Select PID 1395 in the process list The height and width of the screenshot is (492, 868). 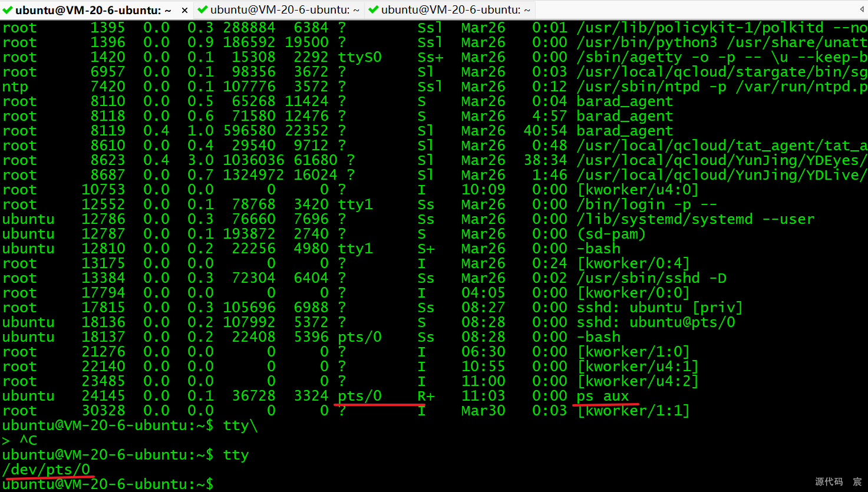click(x=108, y=28)
